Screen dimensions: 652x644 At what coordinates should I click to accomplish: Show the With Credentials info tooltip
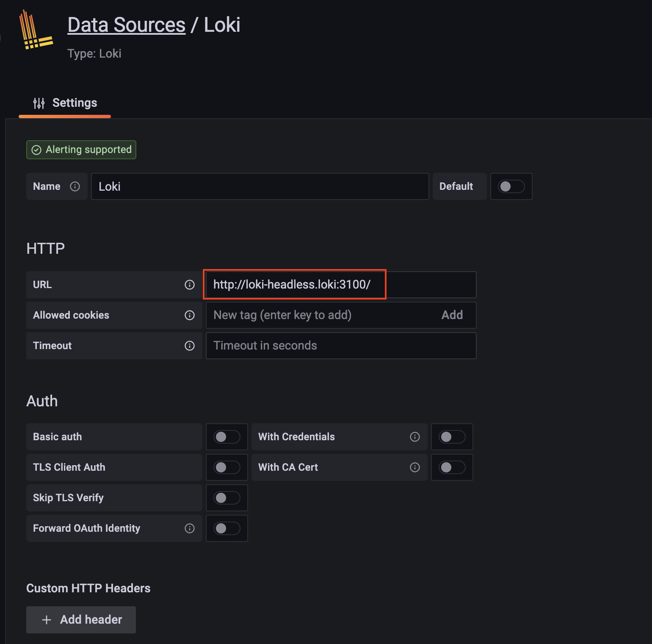[x=415, y=437]
